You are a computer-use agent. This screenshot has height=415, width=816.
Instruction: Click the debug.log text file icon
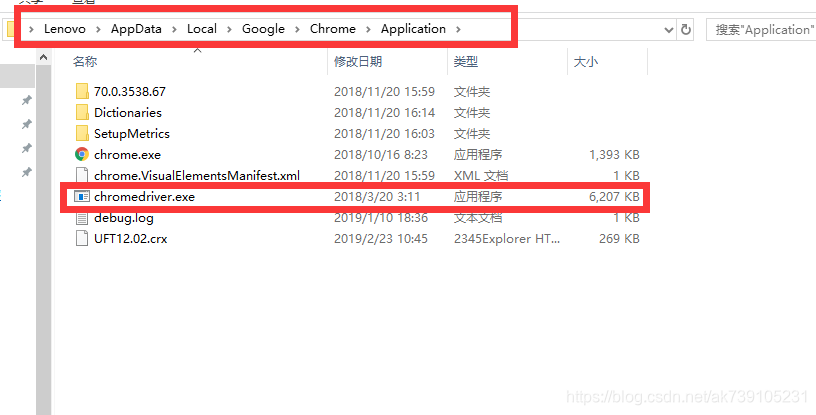pyautogui.click(x=82, y=218)
